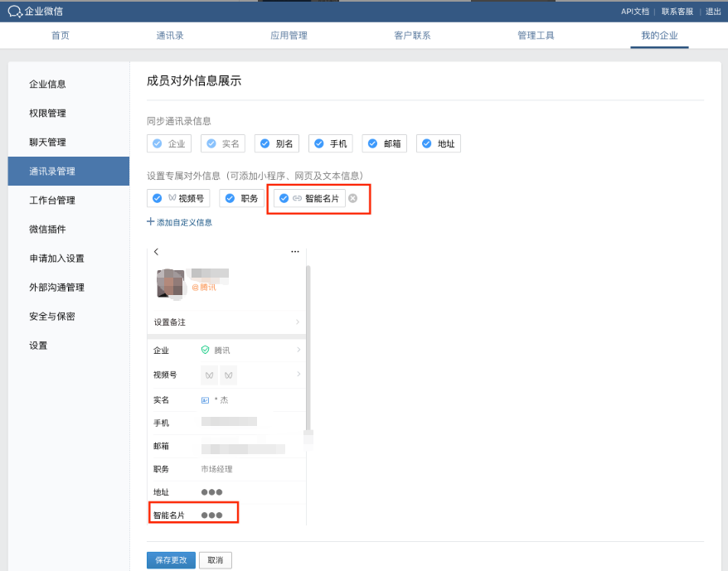This screenshot has height=571, width=728.
Task: Expand the 视频号 row chevron in the preview
Action: click(x=298, y=374)
